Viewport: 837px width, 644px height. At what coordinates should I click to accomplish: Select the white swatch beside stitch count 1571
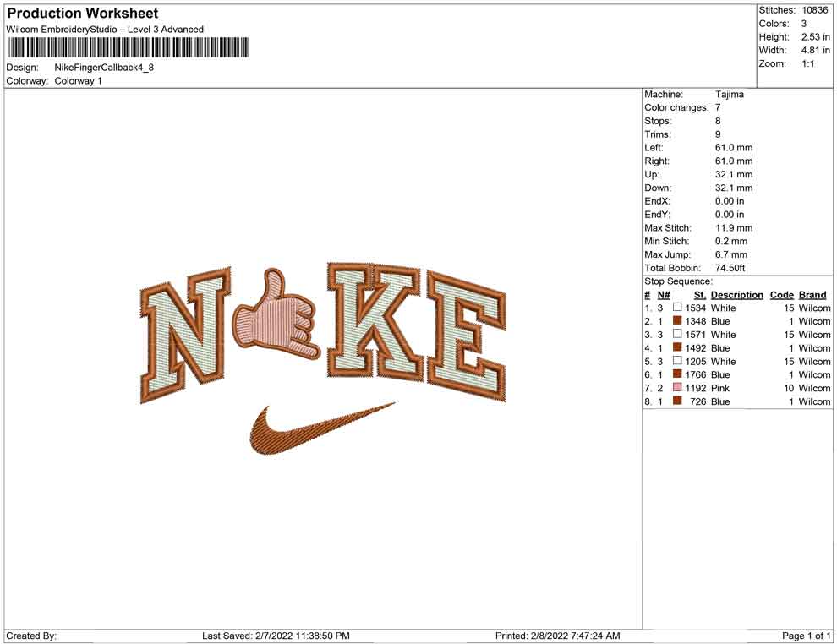pos(677,334)
